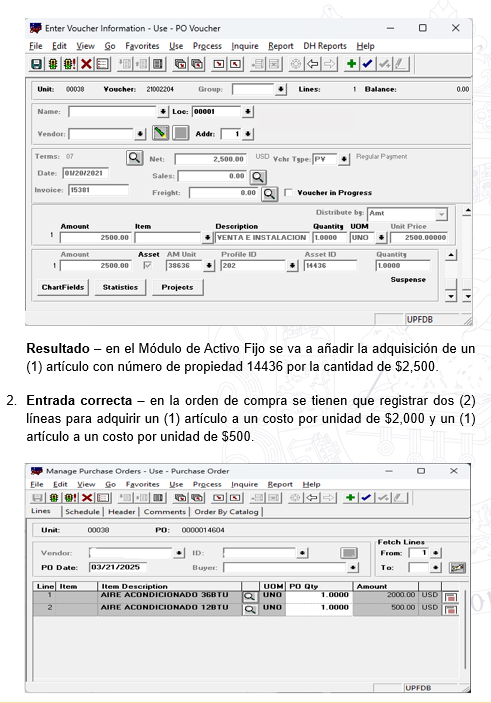Expand the Distribute by Amt combo box
This screenshot has height=703, width=491.
click(x=442, y=214)
